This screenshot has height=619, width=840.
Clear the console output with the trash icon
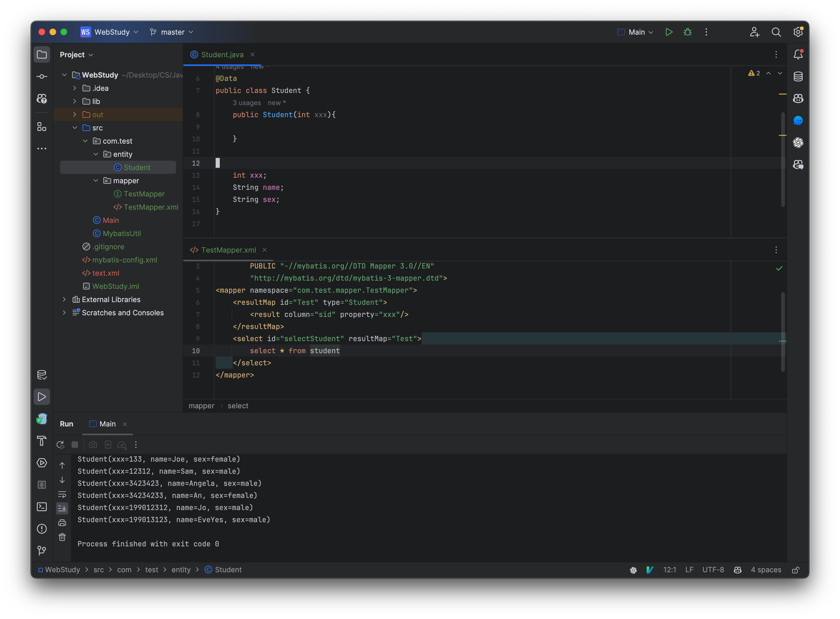(62, 537)
